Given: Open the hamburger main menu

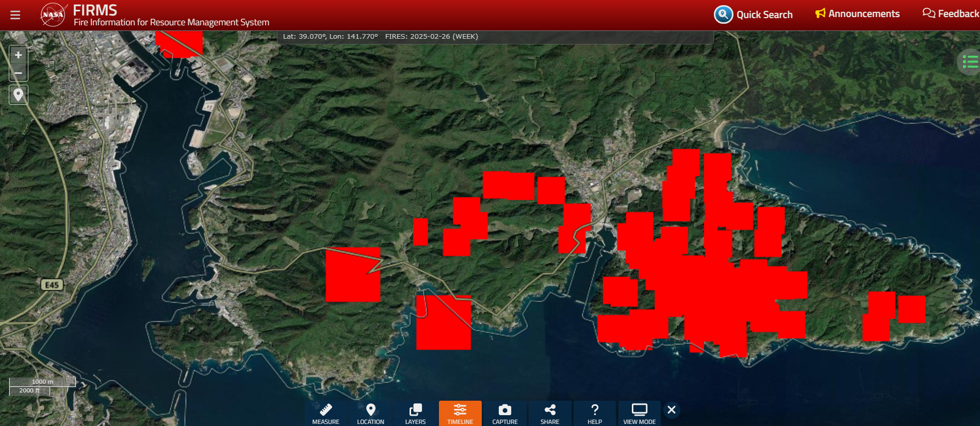Looking at the screenshot, I should pos(15,15).
